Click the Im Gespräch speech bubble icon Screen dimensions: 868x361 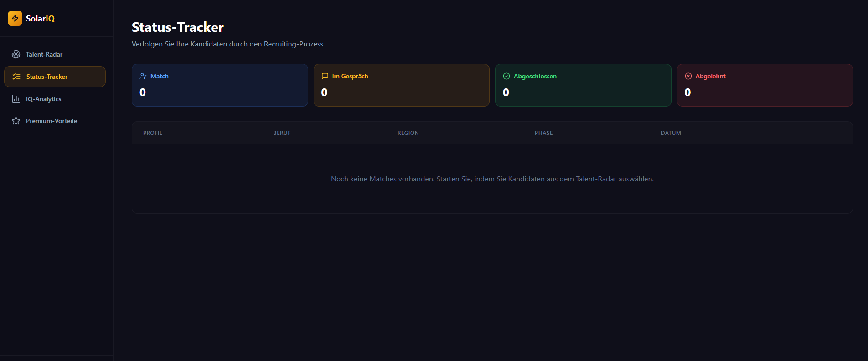point(325,76)
